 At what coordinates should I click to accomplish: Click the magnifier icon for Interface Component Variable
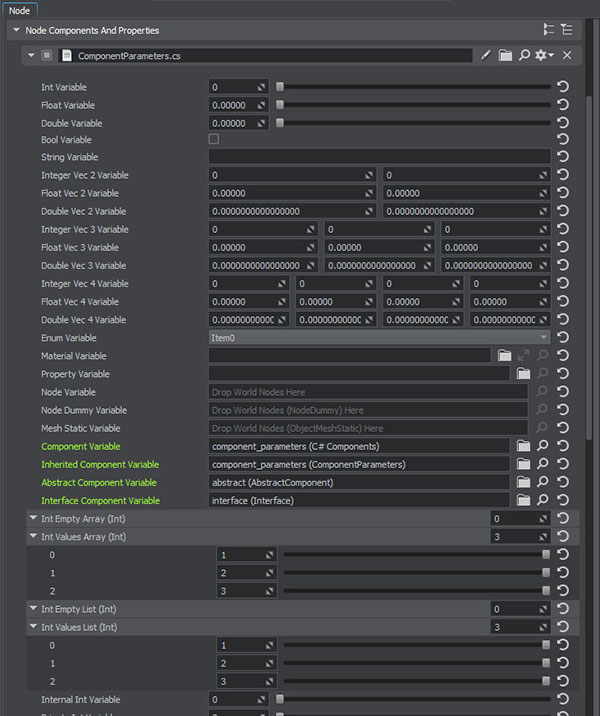click(542, 500)
